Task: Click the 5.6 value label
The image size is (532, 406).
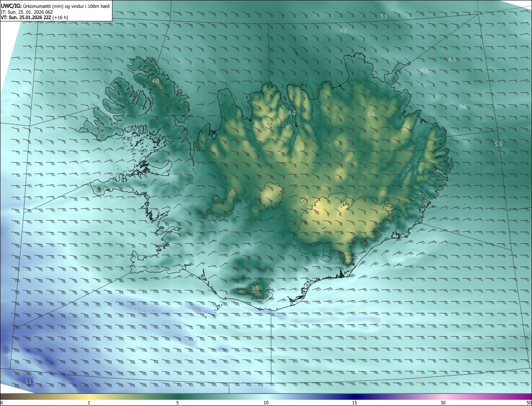Action: pyautogui.click(x=498, y=144)
